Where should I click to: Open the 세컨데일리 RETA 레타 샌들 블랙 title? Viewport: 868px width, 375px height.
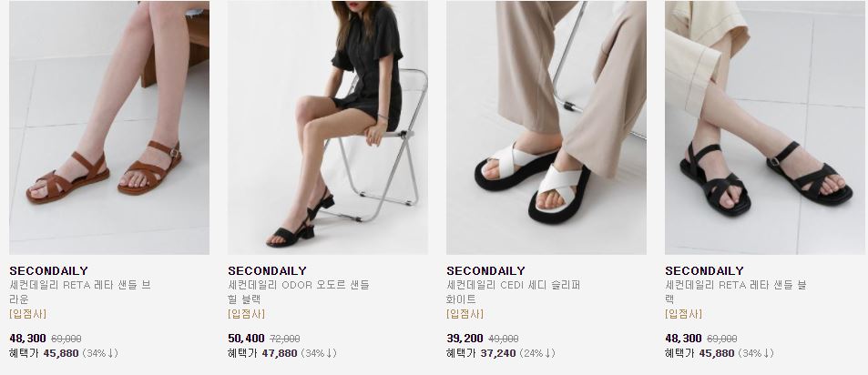click(x=736, y=292)
